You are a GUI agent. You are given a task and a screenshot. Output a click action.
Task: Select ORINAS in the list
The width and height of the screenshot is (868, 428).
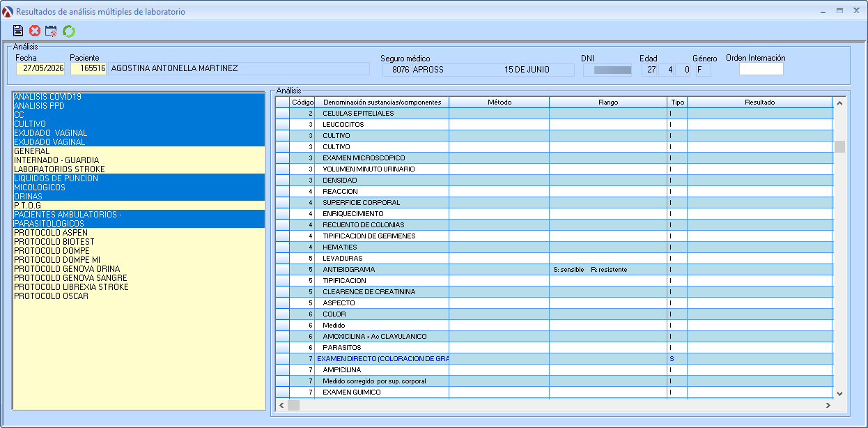tap(139, 197)
